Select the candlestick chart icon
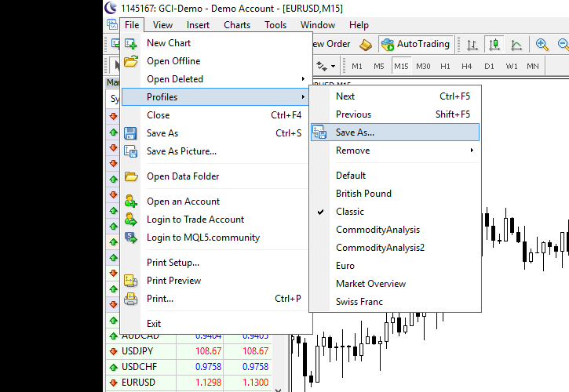This screenshot has width=569, height=392. click(494, 44)
